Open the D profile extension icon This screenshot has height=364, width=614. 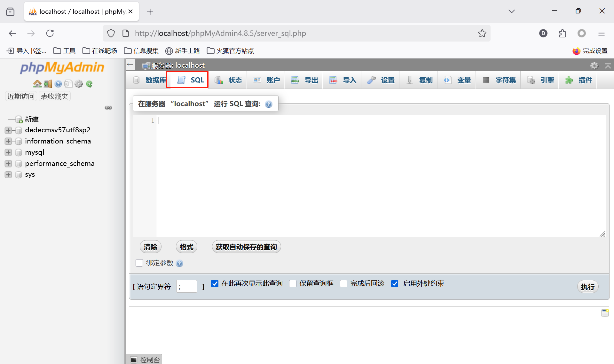click(x=543, y=33)
